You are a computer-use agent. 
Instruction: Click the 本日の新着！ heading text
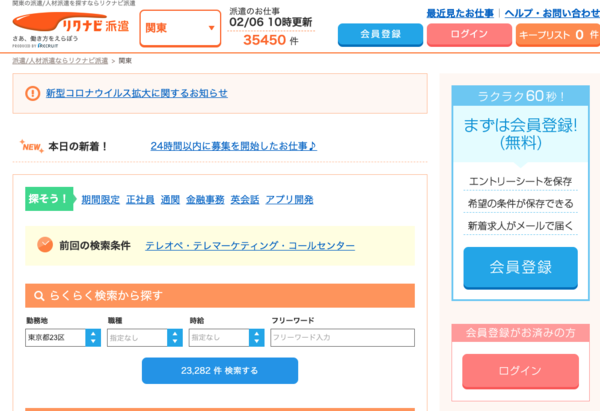pos(78,146)
